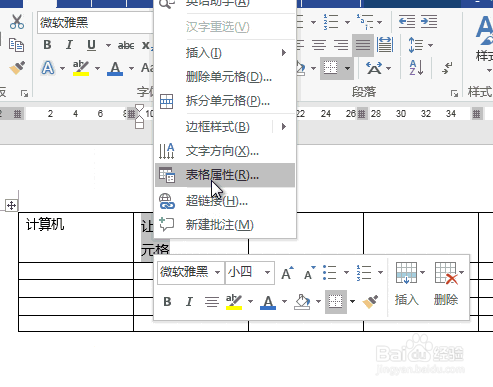Click numbered list icon in mini toolbar
The height and width of the screenshot is (387, 493).
click(364, 273)
